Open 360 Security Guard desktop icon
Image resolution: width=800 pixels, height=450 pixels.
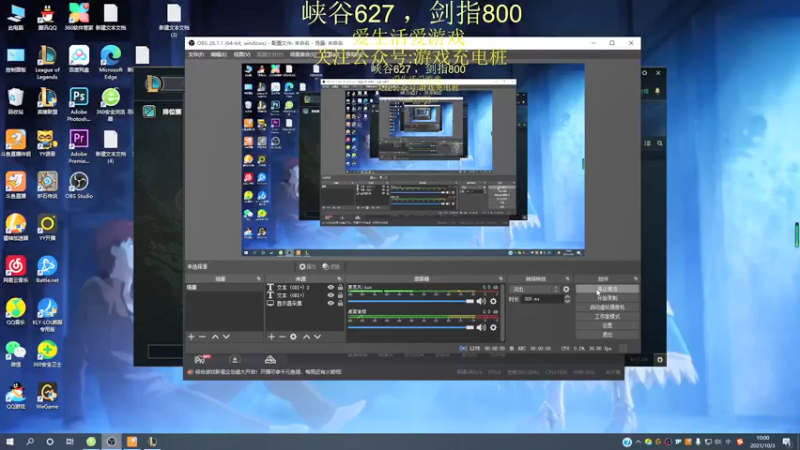pos(47,354)
